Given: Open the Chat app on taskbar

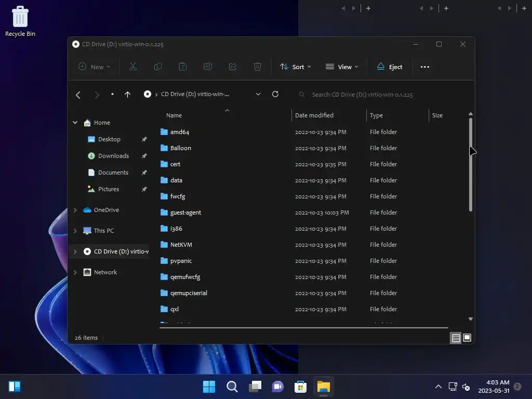Looking at the screenshot, I should (277, 387).
